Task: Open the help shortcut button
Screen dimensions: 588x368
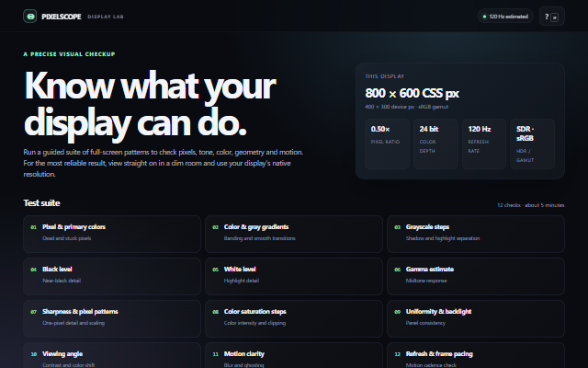Action: (551, 17)
